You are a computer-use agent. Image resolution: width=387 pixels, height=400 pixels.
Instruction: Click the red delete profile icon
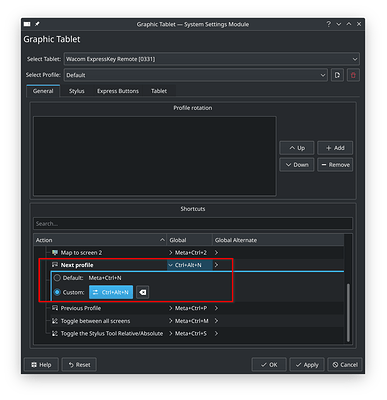(353, 75)
